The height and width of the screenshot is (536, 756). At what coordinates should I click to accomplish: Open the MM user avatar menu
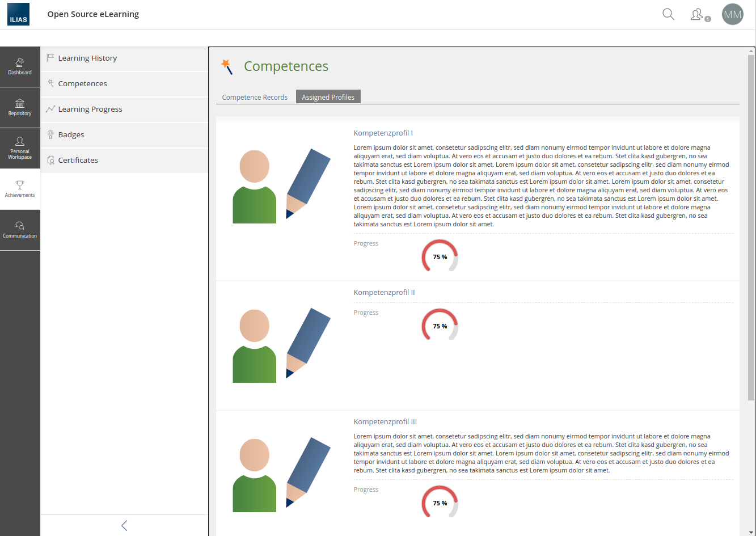click(732, 15)
